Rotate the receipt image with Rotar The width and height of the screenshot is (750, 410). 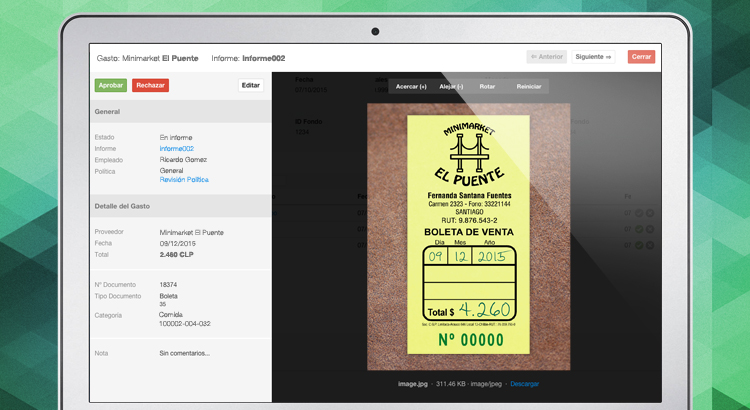point(487,87)
